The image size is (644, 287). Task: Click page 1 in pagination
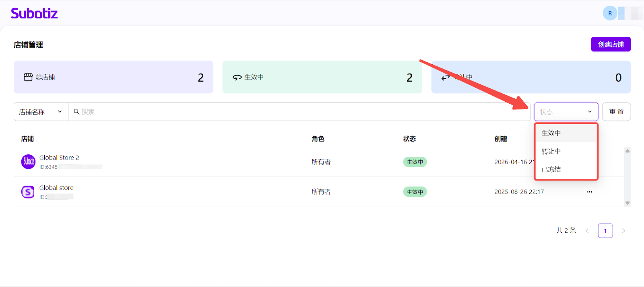pos(605,231)
